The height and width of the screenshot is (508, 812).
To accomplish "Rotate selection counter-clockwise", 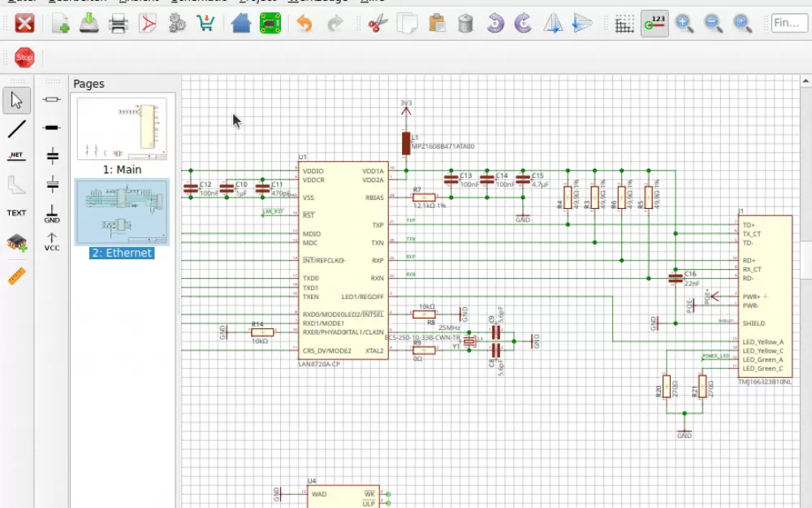I will point(495,24).
